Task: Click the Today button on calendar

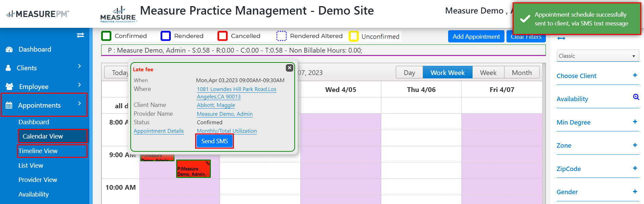Action: pyautogui.click(x=117, y=73)
